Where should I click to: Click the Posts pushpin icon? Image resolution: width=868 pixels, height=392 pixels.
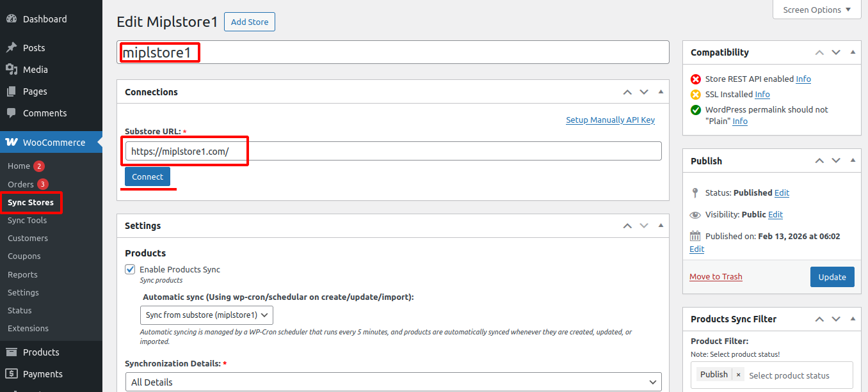12,48
